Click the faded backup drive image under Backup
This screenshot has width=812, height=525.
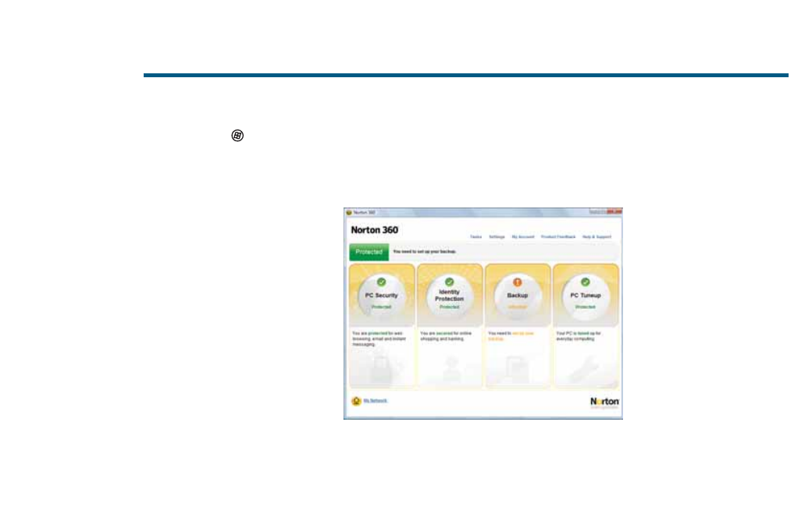tap(516, 369)
